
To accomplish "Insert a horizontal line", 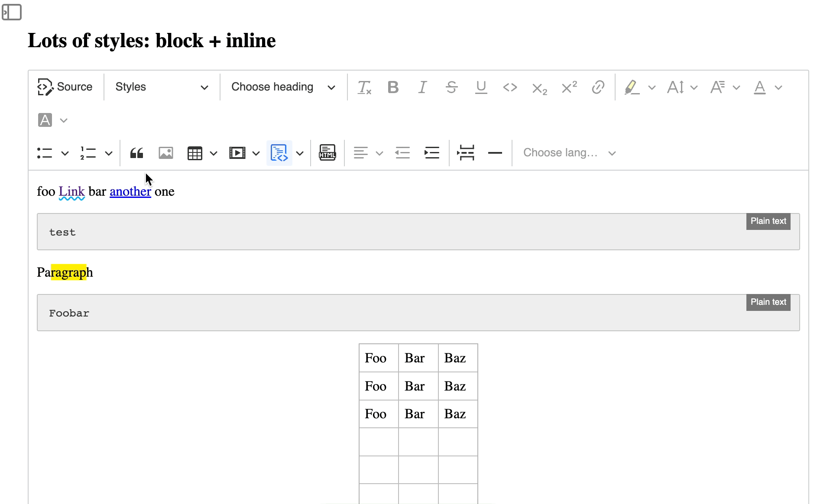I will coord(495,152).
